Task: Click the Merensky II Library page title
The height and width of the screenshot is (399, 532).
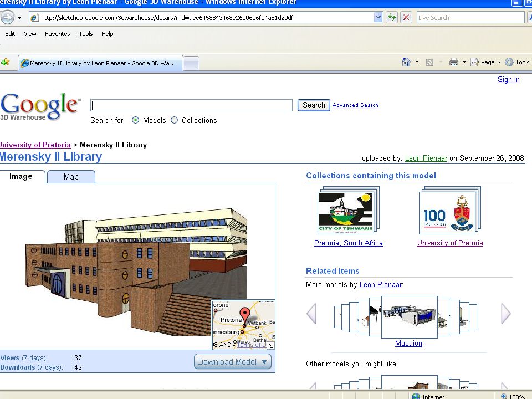Action: click(51, 156)
